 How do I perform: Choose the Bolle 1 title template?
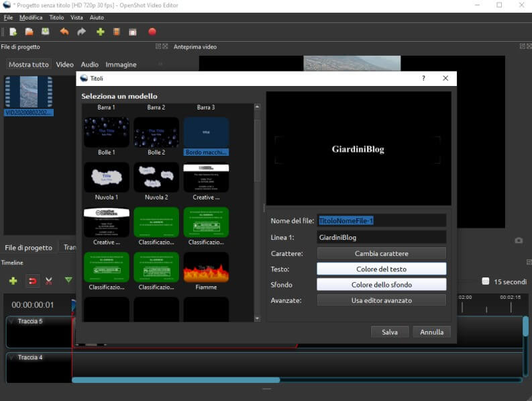(x=107, y=136)
